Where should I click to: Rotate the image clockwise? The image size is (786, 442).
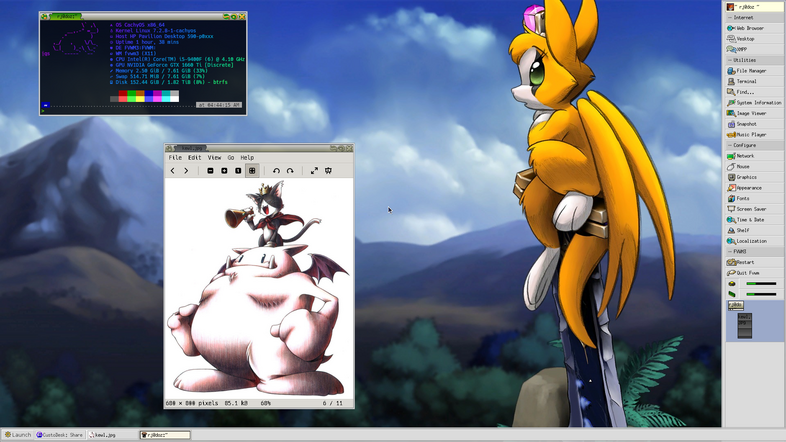pyautogui.click(x=290, y=171)
